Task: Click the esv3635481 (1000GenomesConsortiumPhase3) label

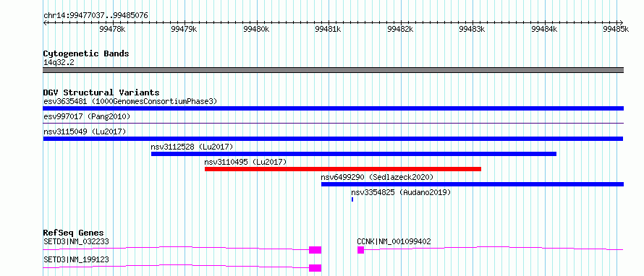Action: [130, 101]
